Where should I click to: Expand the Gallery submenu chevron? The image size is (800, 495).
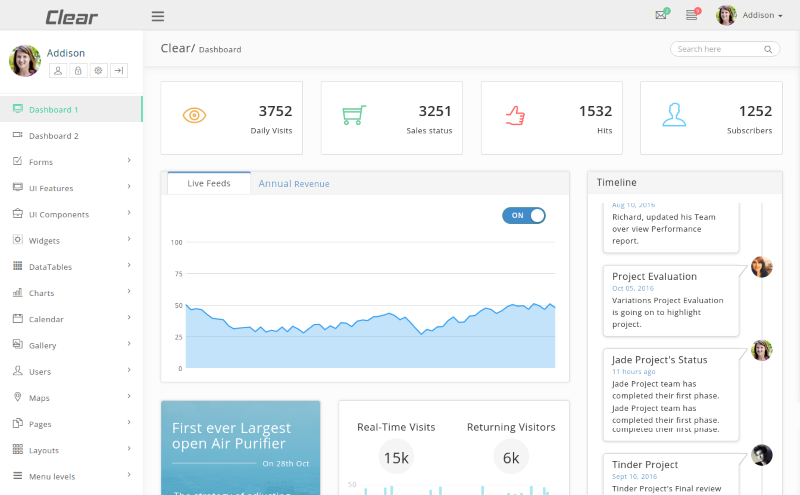click(129, 343)
